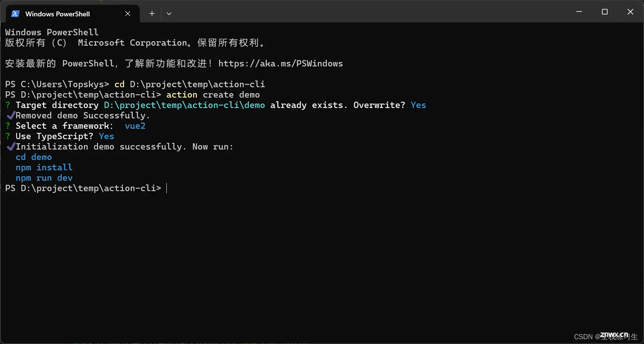Click the framework value 'vue2'
Image resolution: width=644 pixels, height=344 pixels.
[x=135, y=126]
